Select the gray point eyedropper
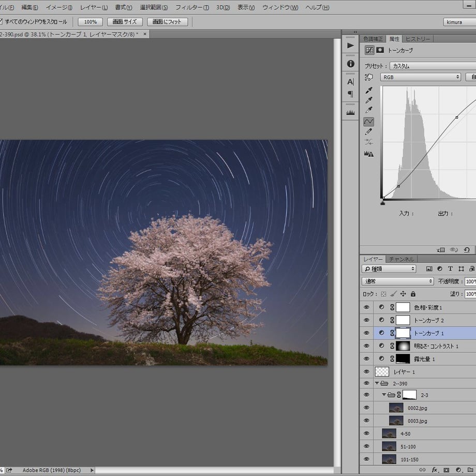476x476 pixels. point(368,100)
